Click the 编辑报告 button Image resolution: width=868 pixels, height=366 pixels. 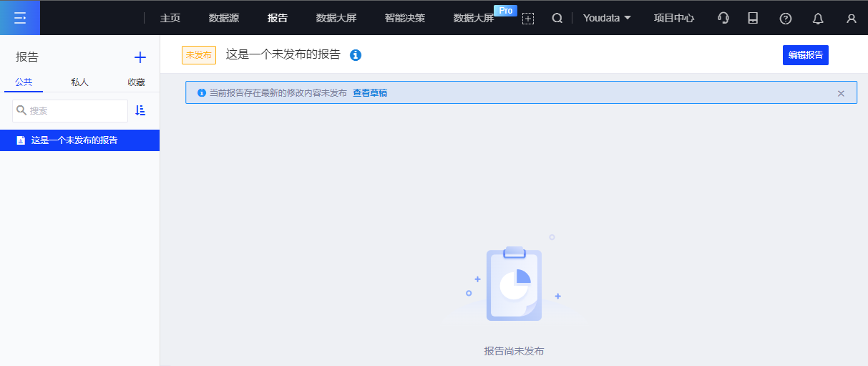(x=805, y=55)
